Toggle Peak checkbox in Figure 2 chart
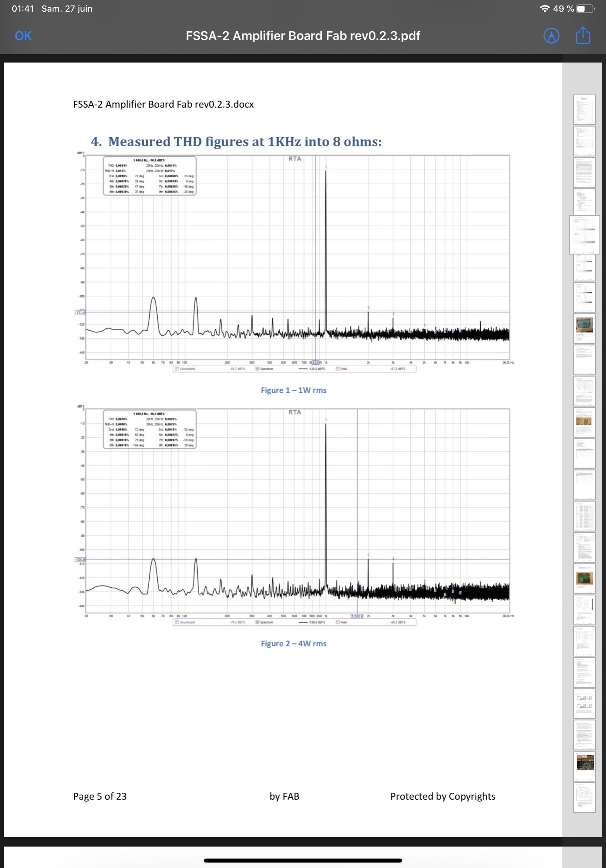The height and width of the screenshot is (868, 606). coord(338,622)
